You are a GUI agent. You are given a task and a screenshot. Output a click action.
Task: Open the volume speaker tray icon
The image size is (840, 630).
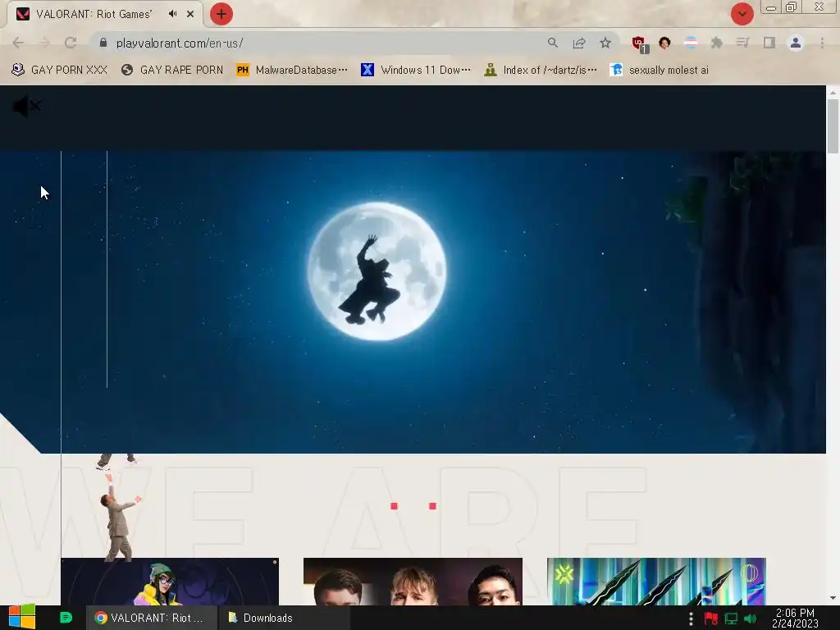tap(751, 619)
